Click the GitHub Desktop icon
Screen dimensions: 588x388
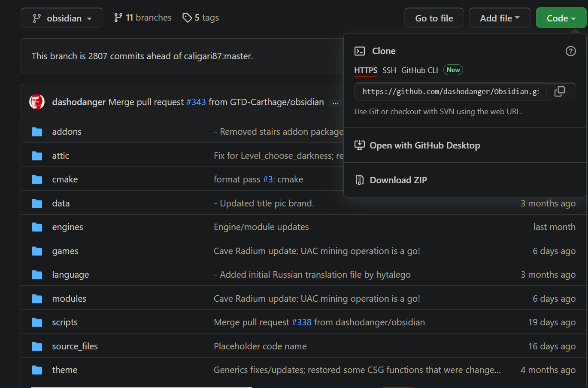359,145
